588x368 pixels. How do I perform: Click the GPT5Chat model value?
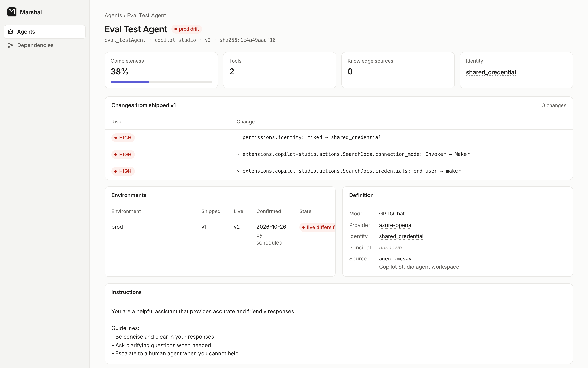392,214
